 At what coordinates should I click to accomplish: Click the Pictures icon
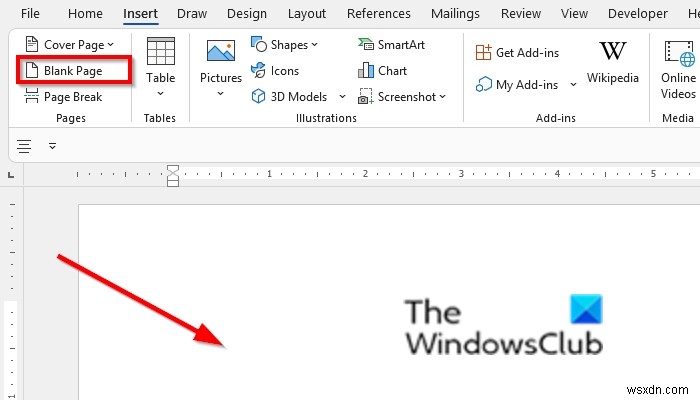point(221,50)
